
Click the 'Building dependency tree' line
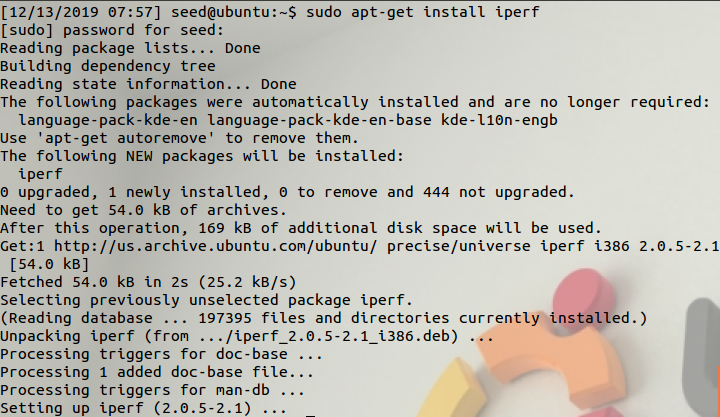pos(108,66)
